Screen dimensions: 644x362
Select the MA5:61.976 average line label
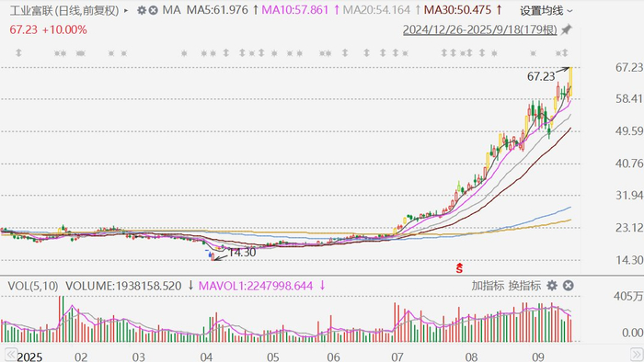[217, 10]
